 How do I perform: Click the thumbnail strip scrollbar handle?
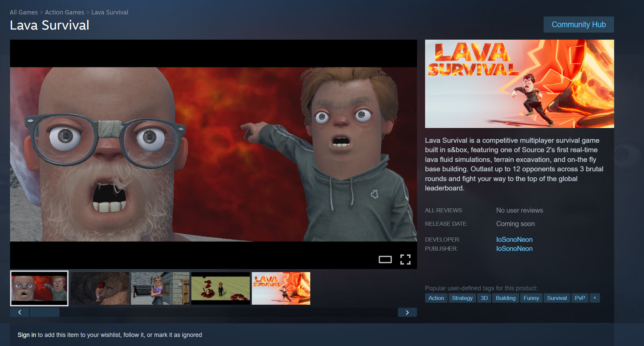point(45,312)
